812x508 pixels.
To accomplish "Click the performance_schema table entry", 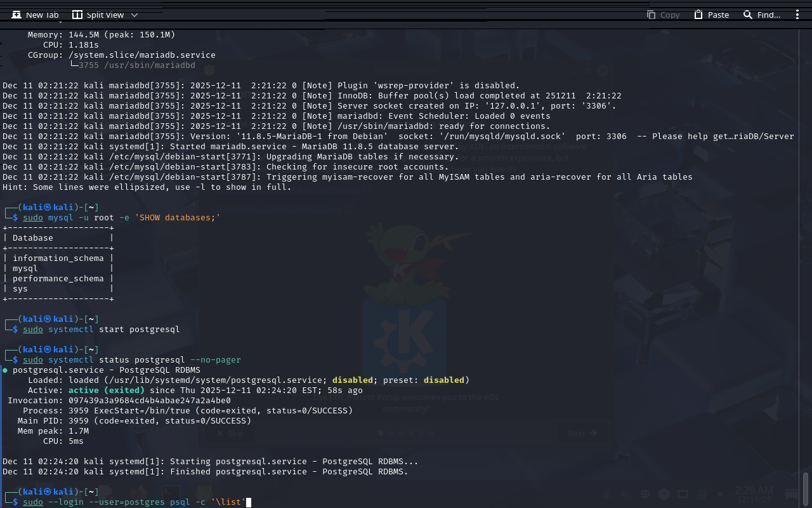I will click(58, 279).
